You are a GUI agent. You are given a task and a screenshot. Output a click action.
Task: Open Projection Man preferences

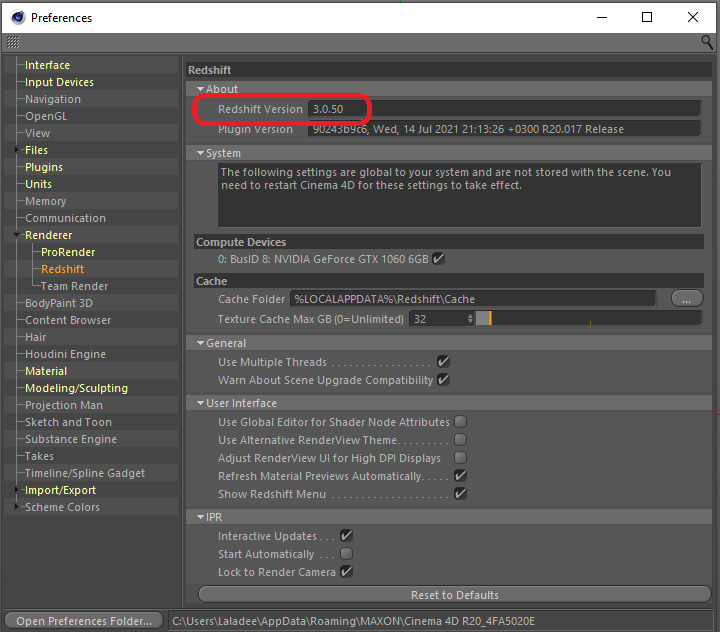click(64, 405)
